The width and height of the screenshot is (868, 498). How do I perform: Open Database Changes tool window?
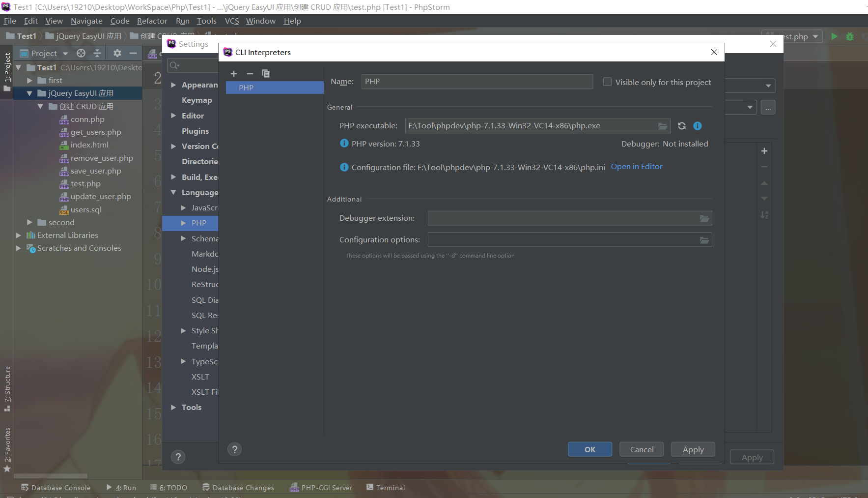[x=238, y=488]
